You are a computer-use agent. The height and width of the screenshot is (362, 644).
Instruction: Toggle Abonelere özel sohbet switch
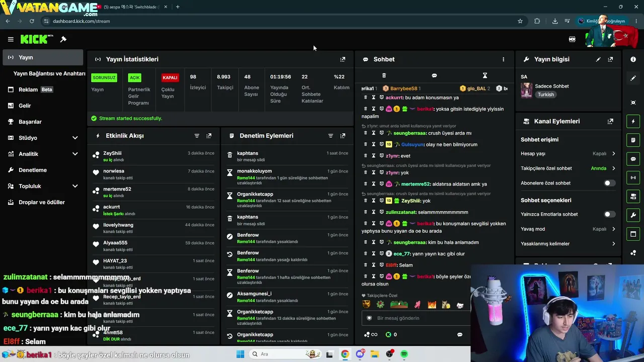pyautogui.click(x=609, y=183)
